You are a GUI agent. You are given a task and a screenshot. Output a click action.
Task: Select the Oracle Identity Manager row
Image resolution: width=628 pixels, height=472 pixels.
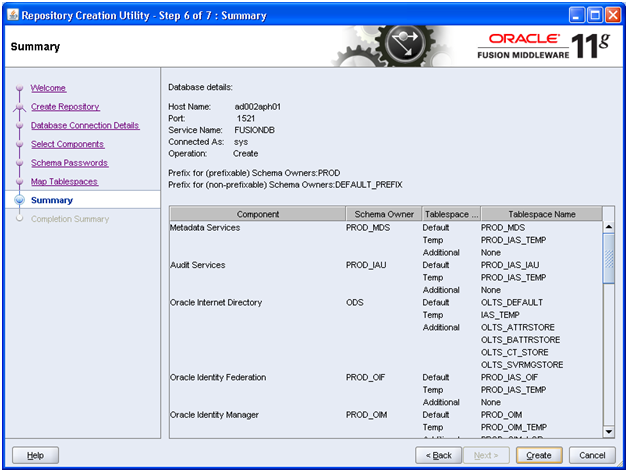tap(386, 415)
